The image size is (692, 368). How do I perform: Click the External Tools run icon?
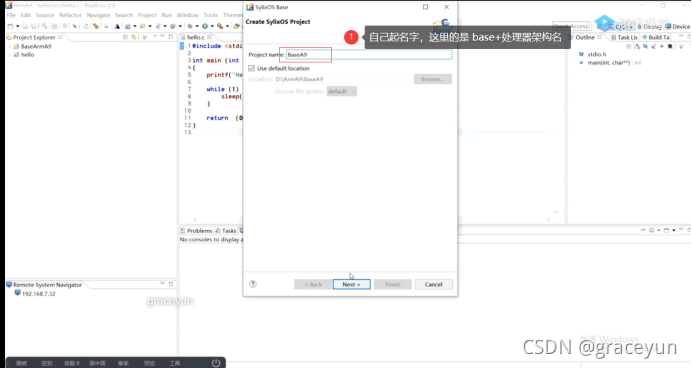tap(220, 26)
